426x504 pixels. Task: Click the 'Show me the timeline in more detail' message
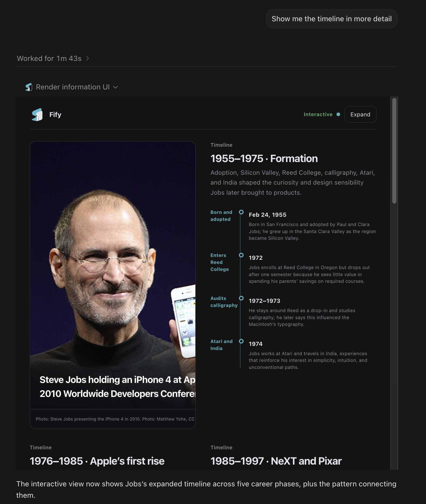(x=332, y=19)
